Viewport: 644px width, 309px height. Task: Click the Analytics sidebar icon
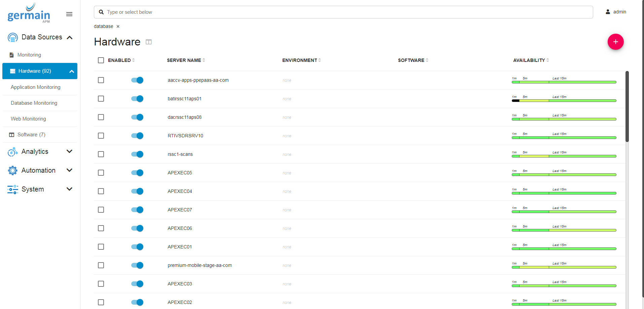[12, 152]
